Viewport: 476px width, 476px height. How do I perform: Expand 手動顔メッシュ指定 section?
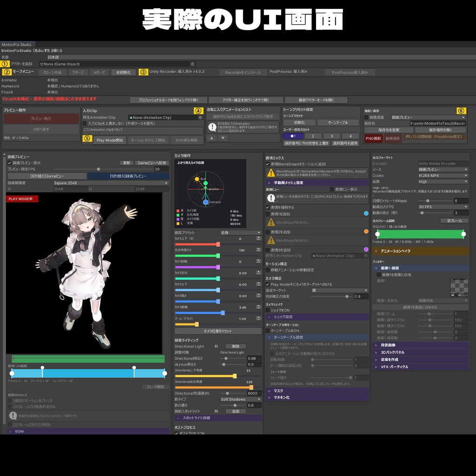317,183
